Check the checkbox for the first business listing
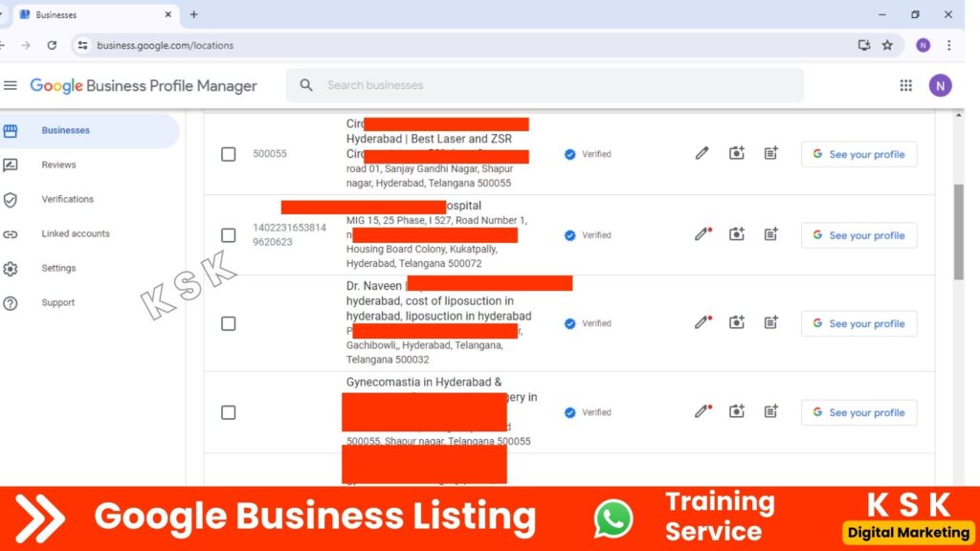980x551 pixels. (x=228, y=154)
